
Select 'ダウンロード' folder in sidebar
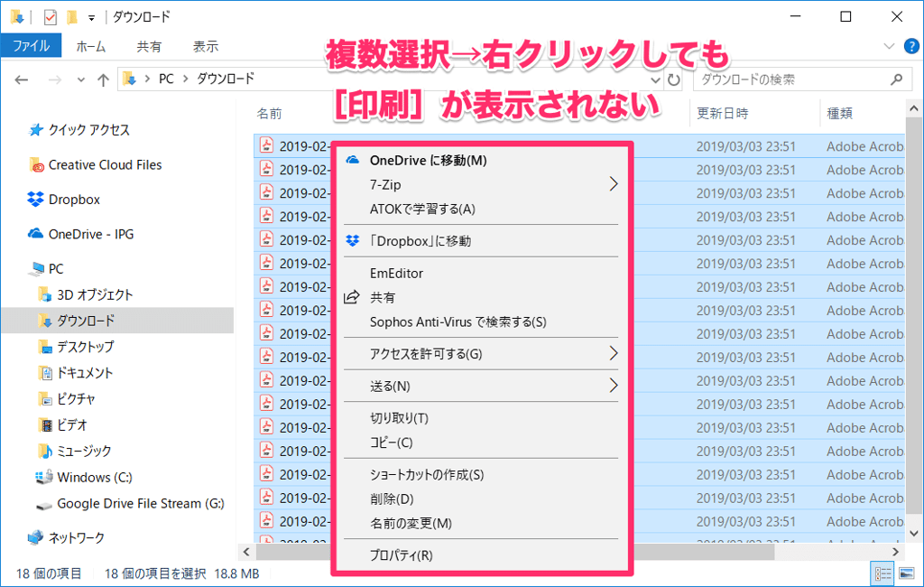86,321
